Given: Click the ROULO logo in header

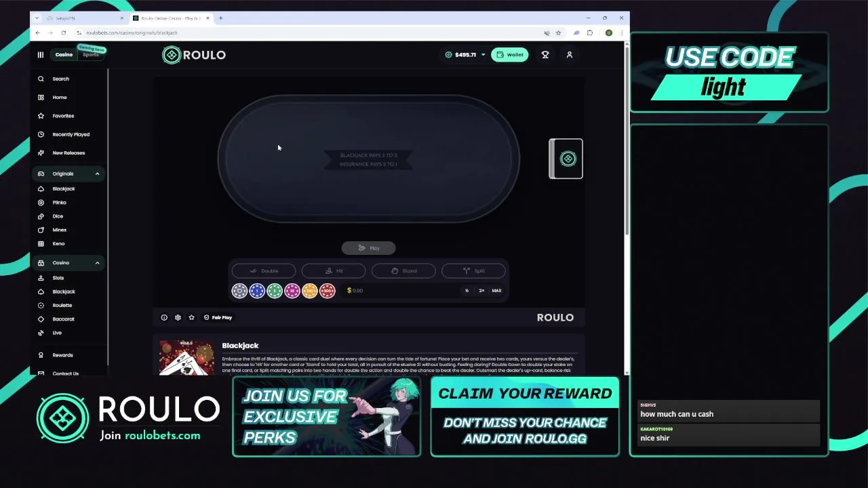Looking at the screenshot, I should [194, 55].
